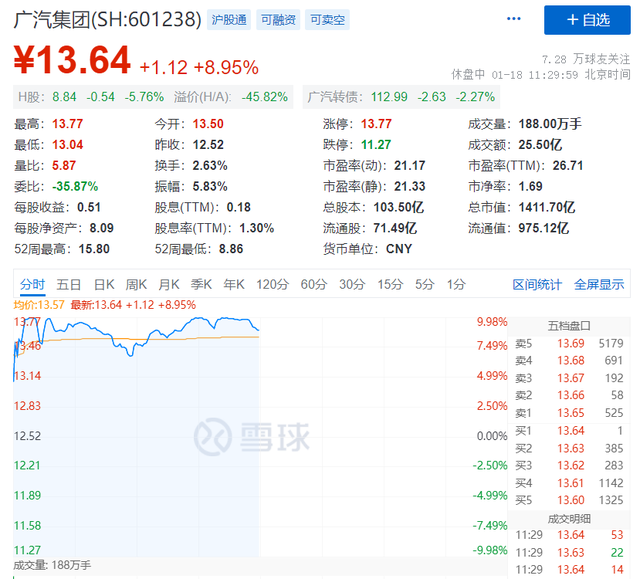This screenshot has height=579, width=640.
Task: Click the 52周最高 value 15.80
Action: (x=94, y=249)
